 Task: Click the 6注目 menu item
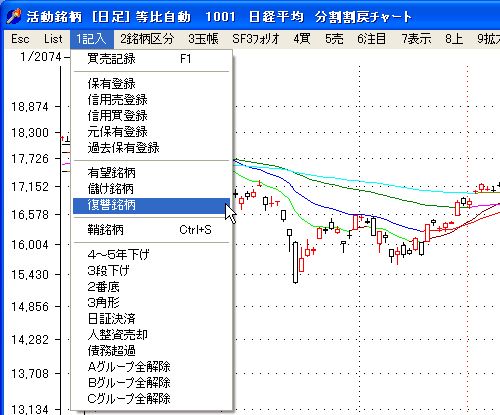pos(371,39)
